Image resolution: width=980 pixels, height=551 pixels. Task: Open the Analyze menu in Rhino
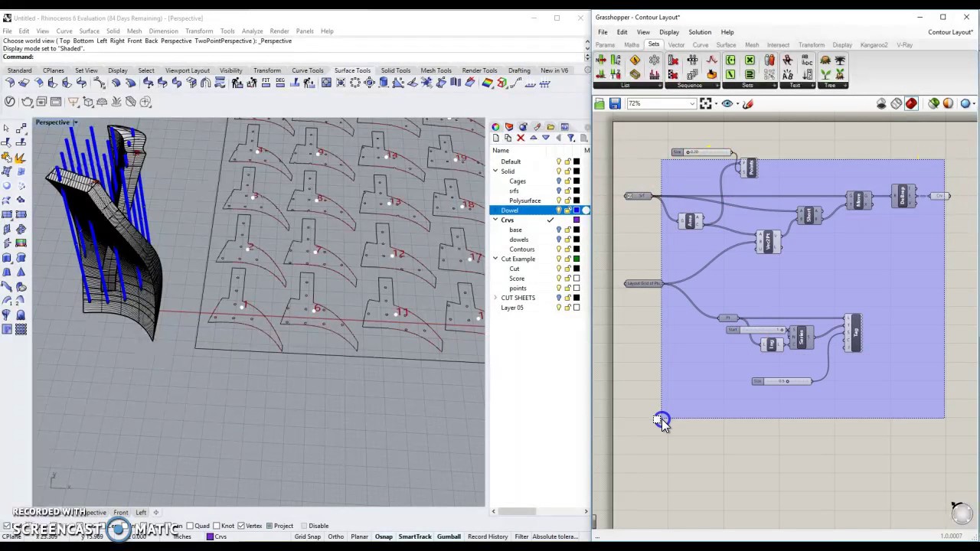coord(252,31)
